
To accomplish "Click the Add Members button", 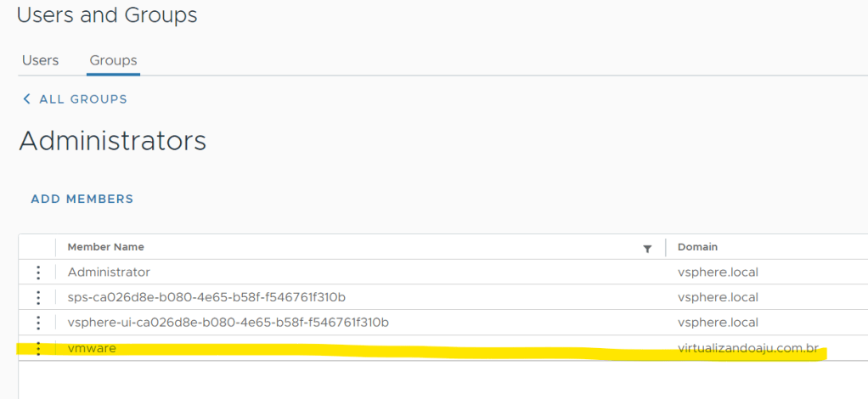I will pyautogui.click(x=82, y=199).
